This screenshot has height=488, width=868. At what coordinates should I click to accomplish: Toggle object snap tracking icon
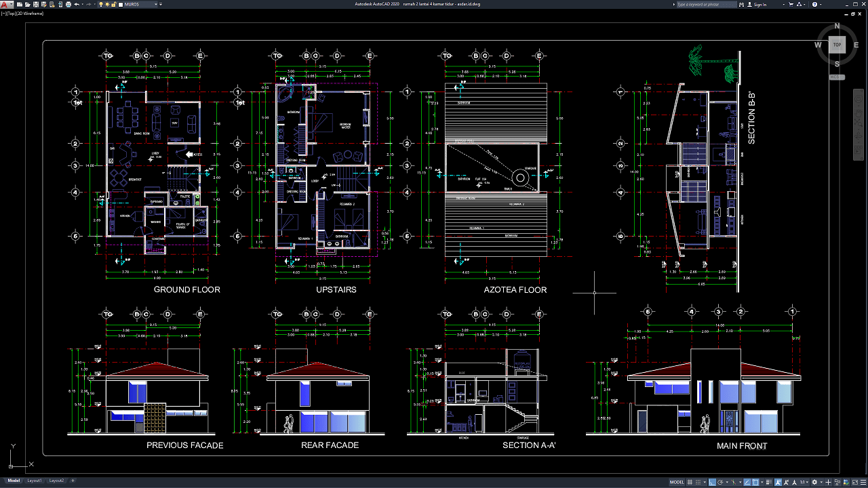(747, 482)
